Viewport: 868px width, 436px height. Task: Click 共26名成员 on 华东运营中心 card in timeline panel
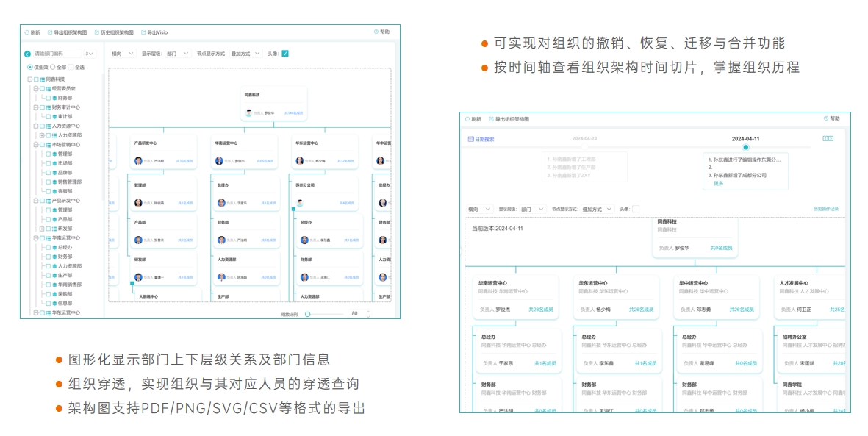point(641,310)
